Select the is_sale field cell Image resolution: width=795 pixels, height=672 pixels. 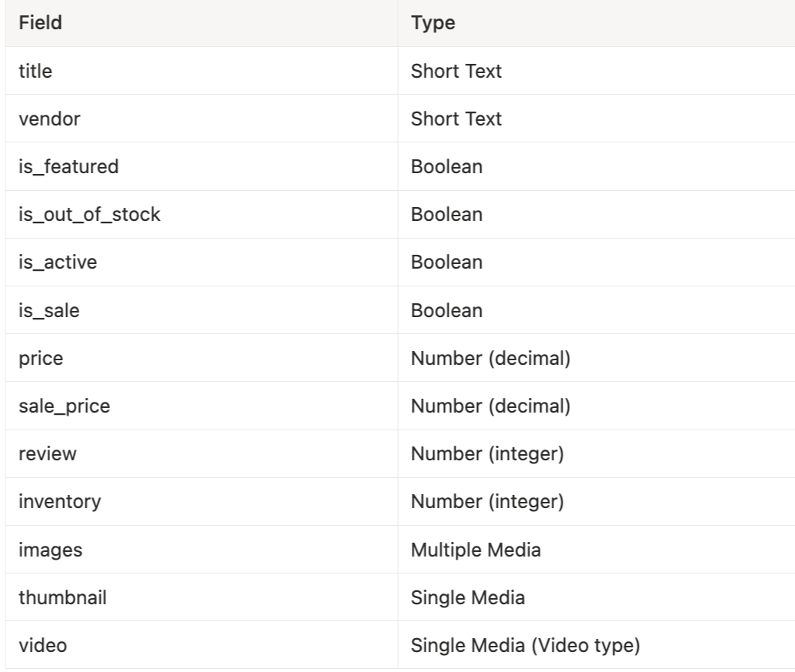pyautogui.click(x=51, y=310)
